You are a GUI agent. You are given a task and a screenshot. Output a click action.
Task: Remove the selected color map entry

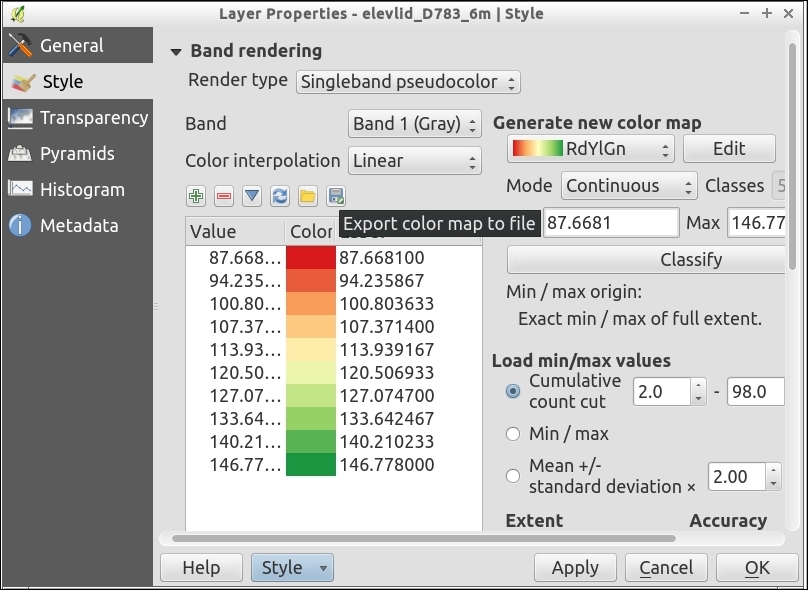224,197
